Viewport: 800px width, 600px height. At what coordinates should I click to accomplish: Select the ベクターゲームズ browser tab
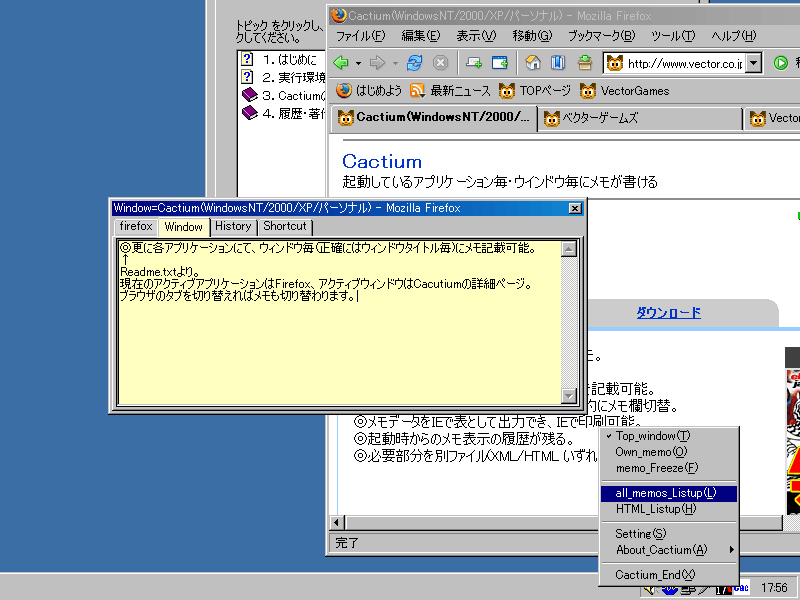click(x=640, y=119)
